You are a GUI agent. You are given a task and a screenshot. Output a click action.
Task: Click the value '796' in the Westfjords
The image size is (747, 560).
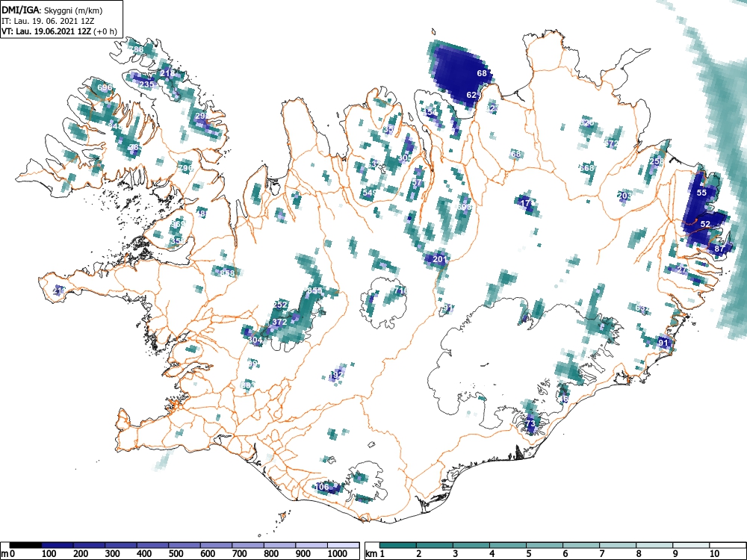point(185,167)
